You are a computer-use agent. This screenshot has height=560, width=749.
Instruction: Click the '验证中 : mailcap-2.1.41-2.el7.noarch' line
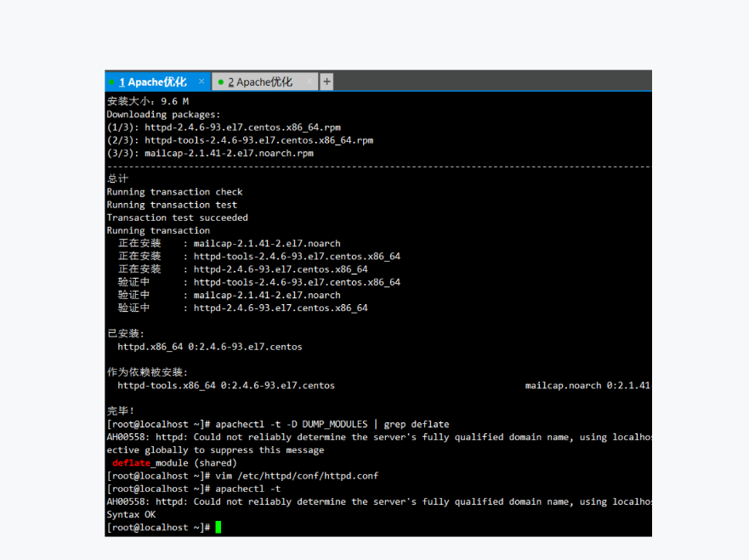[x=230, y=295]
